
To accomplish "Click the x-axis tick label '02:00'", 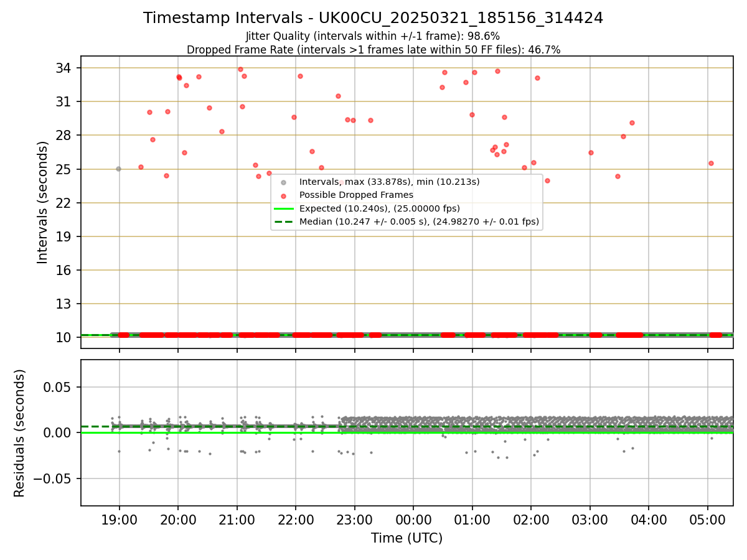I will point(531,520).
